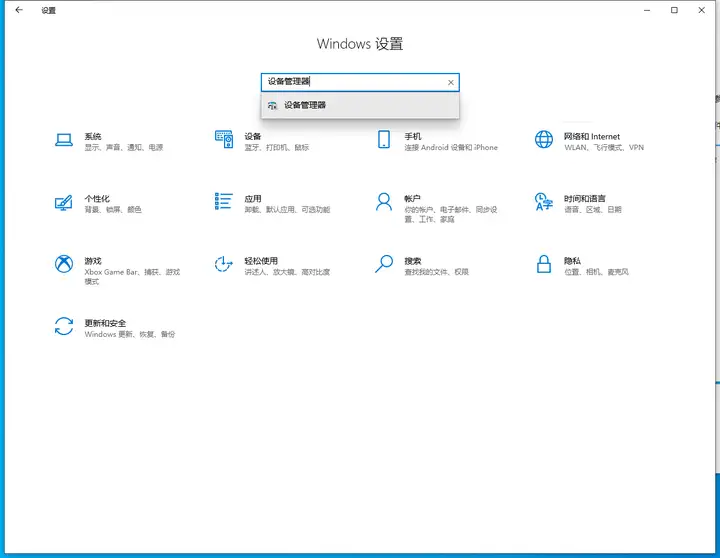The height and width of the screenshot is (558, 720).
Task: Open the 帐户 person icon
Action: (384, 202)
